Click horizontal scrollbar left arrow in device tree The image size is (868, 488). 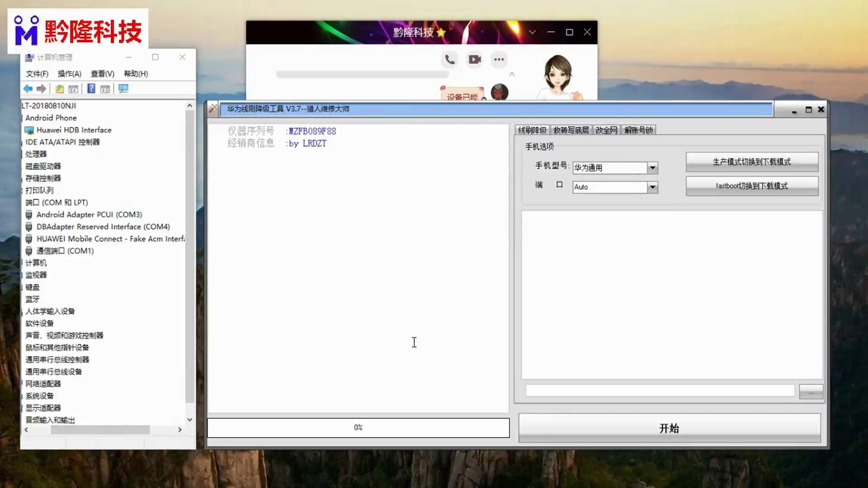coord(26,430)
